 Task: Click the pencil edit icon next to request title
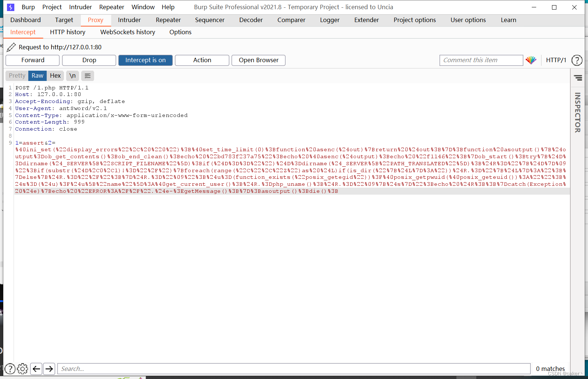tap(11, 47)
